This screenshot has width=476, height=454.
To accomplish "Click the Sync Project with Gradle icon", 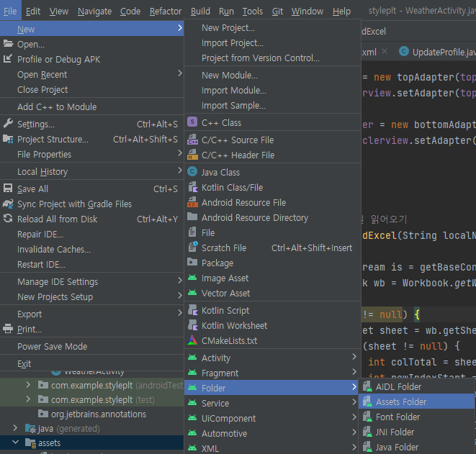I will (x=8, y=204).
